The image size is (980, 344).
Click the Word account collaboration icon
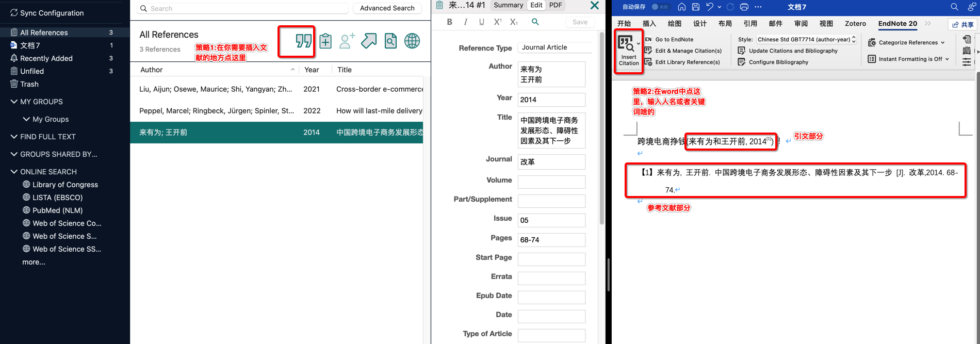coord(971,7)
